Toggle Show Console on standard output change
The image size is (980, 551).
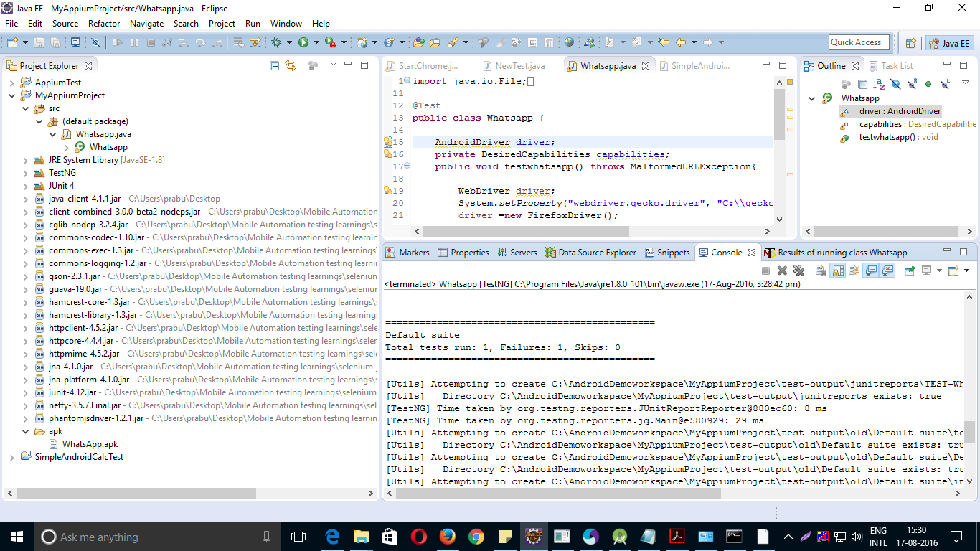click(871, 270)
